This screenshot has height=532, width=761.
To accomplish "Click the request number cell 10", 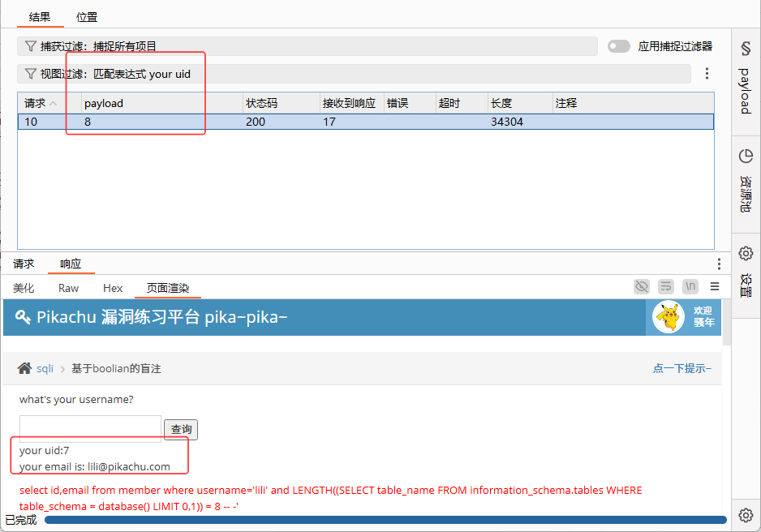I will click(x=31, y=122).
